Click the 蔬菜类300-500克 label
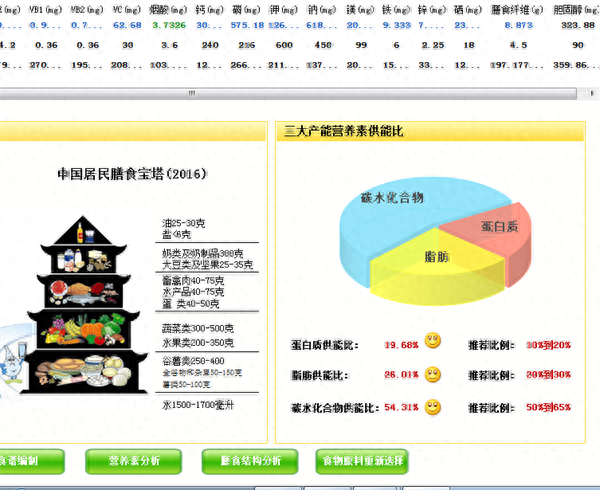 coord(198,328)
